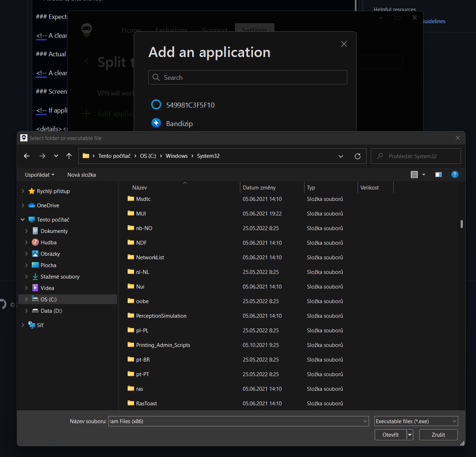Close the file dialog window
Image resolution: width=476 pixels, height=457 pixels.
pyautogui.click(x=458, y=138)
